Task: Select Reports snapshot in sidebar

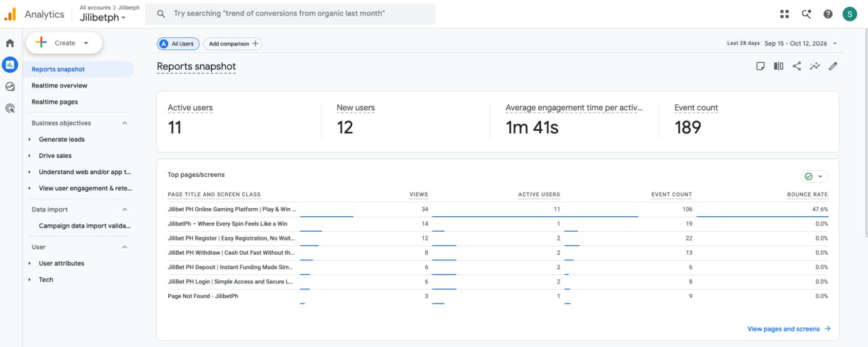Action: point(79,69)
